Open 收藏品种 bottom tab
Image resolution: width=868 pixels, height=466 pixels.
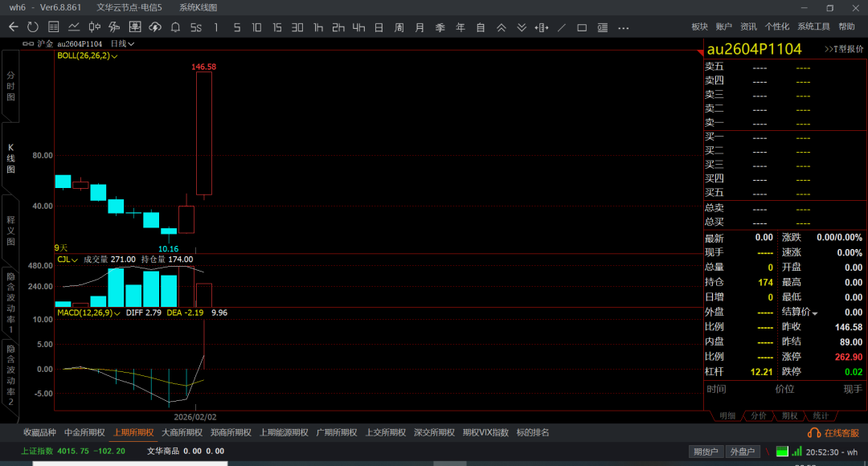point(39,432)
